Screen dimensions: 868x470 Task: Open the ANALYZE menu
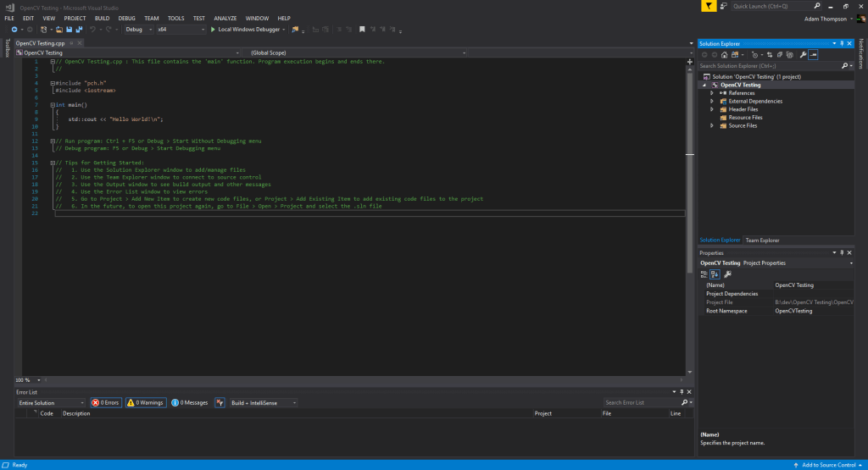(x=225, y=19)
